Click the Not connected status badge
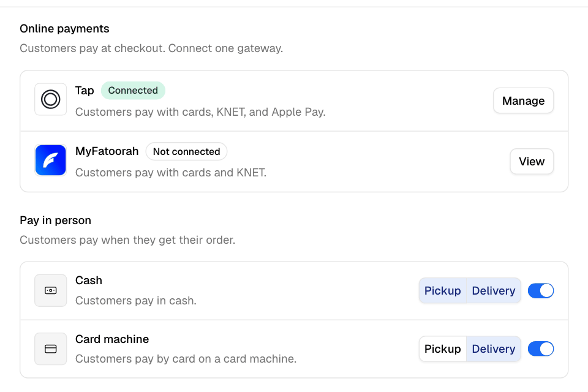Screen dimensions: 588x392 (x=186, y=151)
